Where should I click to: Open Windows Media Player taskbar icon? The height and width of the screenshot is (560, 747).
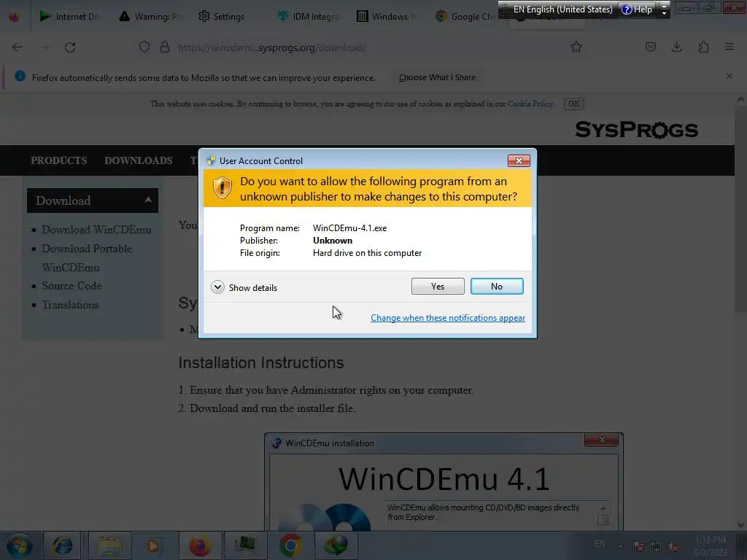click(x=153, y=545)
